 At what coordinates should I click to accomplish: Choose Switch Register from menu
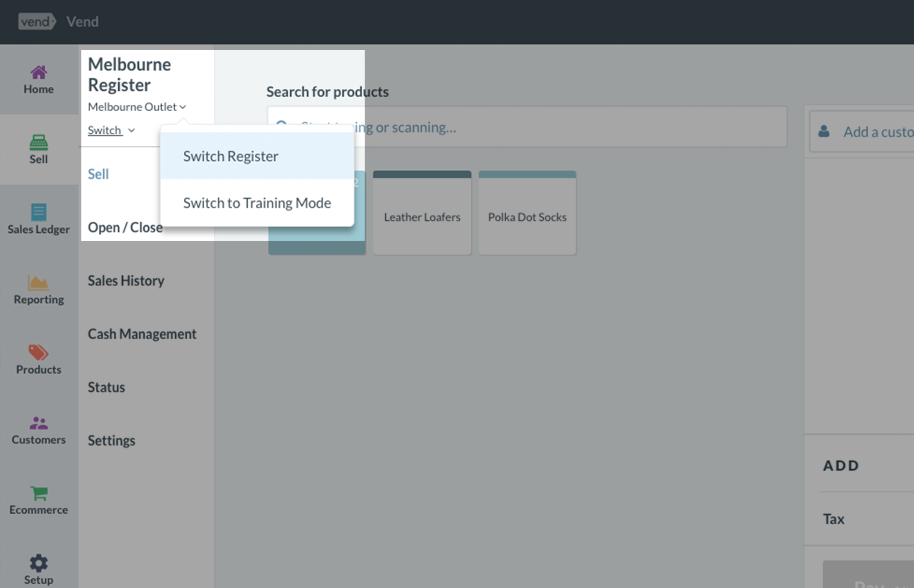230,156
